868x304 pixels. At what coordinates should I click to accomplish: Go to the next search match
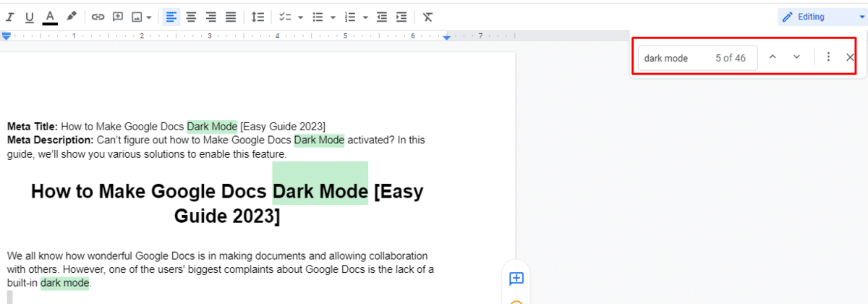[x=796, y=57]
